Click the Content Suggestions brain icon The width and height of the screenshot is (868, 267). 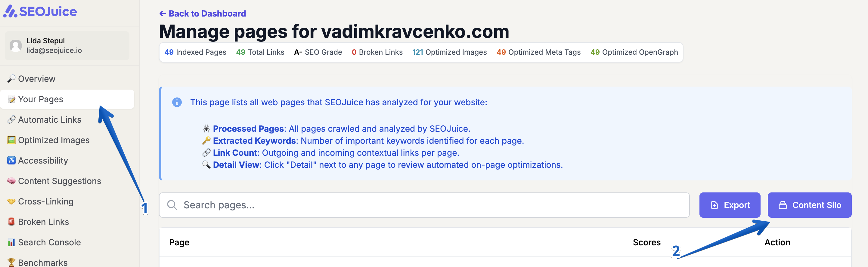11,181
